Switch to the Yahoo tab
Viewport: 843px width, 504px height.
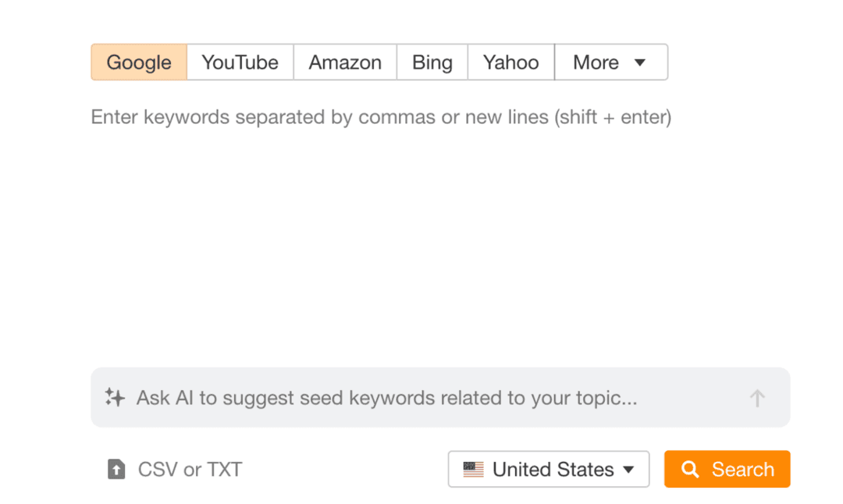pos(510,62)
